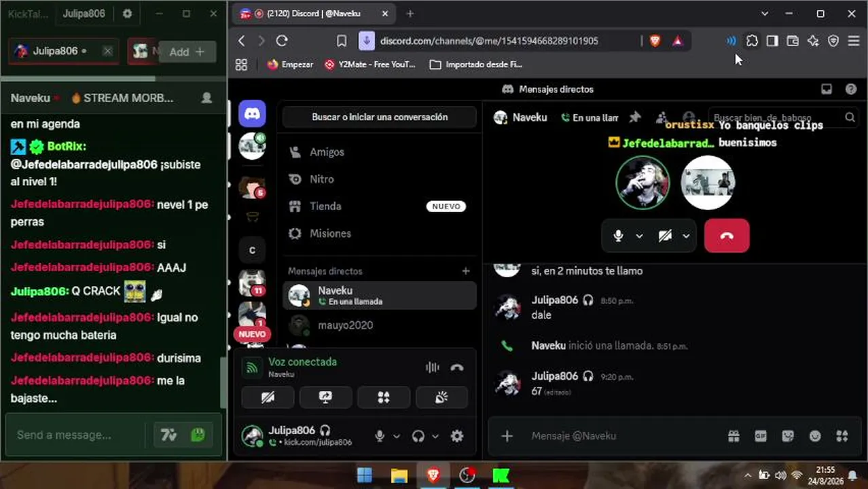
Task: Open the Amigos friends page
Action: (379, 152)
